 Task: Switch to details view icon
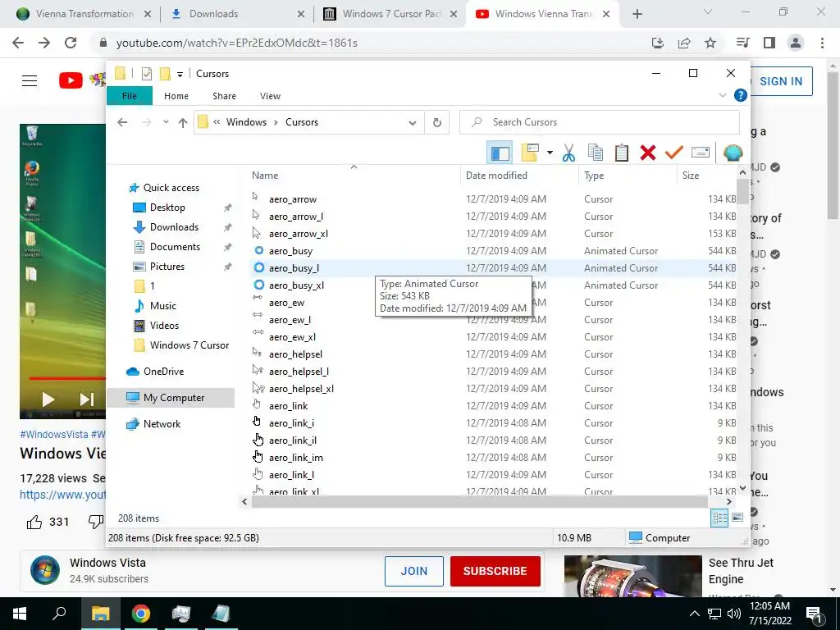tap(719, 518)
